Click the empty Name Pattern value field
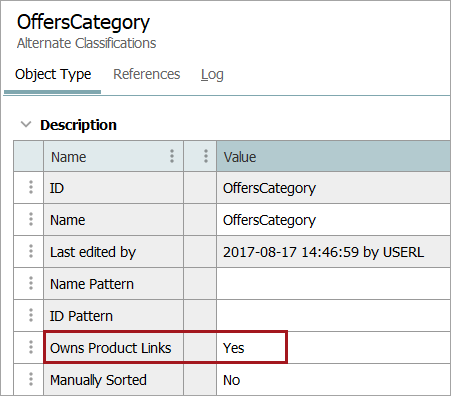 (x=333, y=284)
